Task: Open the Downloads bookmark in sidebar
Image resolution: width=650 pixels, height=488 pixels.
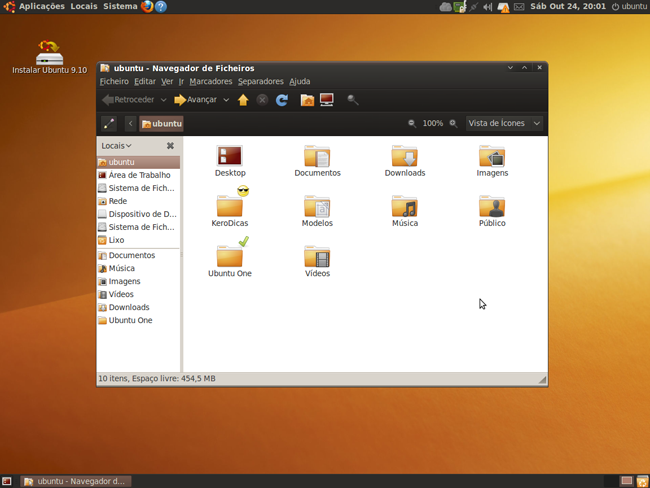Action: click(138, 307)
